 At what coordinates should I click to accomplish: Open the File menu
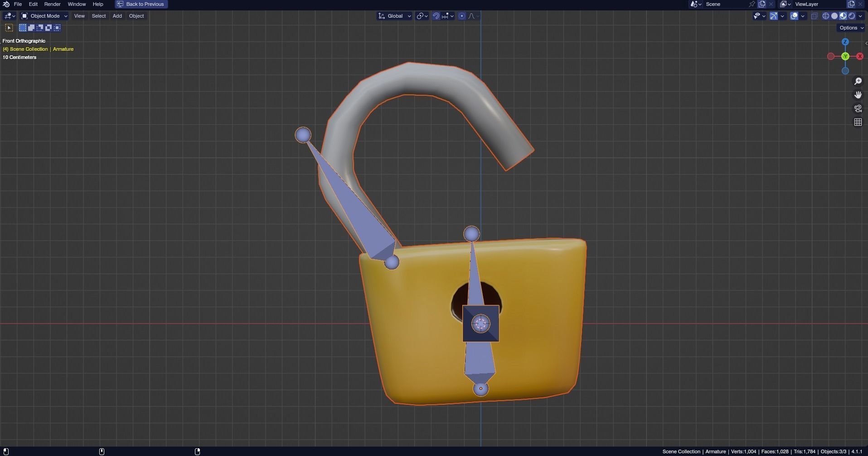coord(18,4)
